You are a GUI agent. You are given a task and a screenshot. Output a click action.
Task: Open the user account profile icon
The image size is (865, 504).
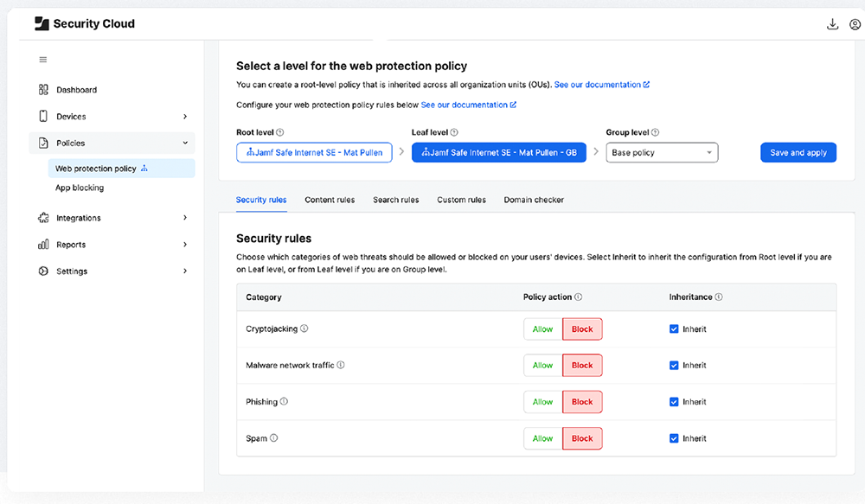tap(855, 24)
